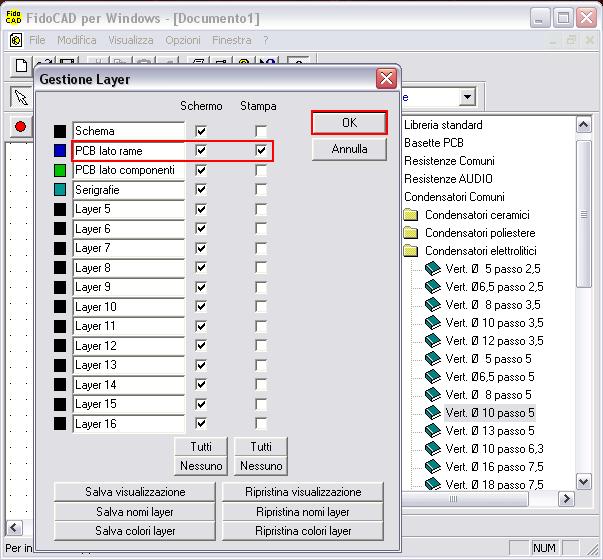This screenshot has height=560, width=603.
Task: Select the Vert. Ø 18 passo 7,5 book icon
Action: 433,484
